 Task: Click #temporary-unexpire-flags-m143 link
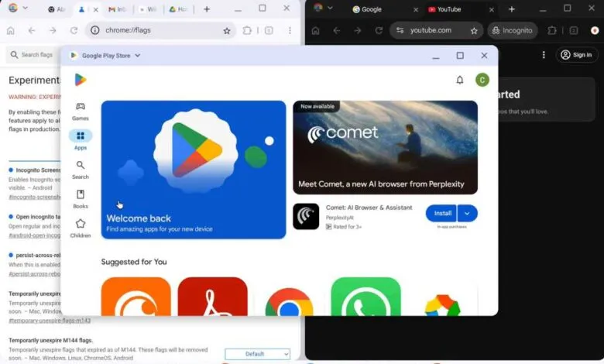point(50,321)
